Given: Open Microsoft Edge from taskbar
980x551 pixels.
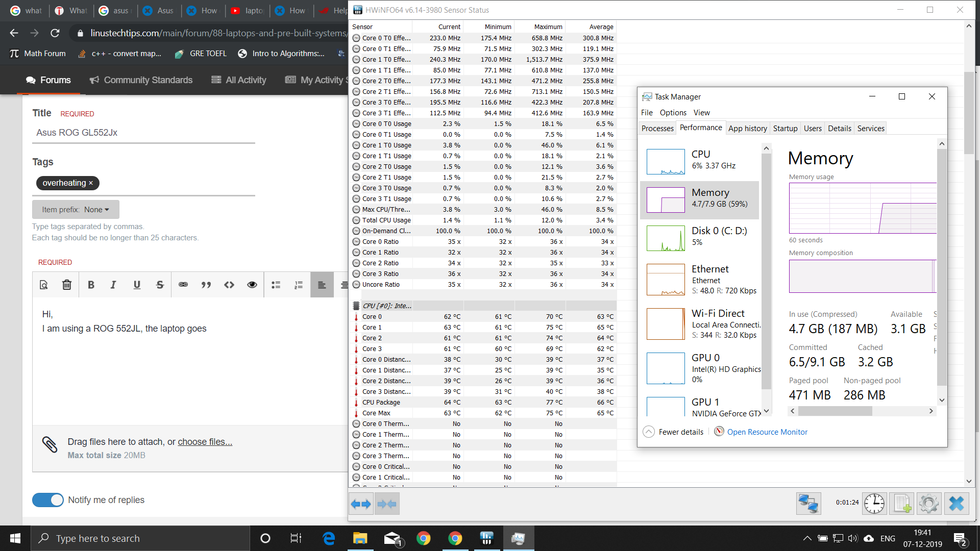Looking at the screenshot, I should 329,538.
